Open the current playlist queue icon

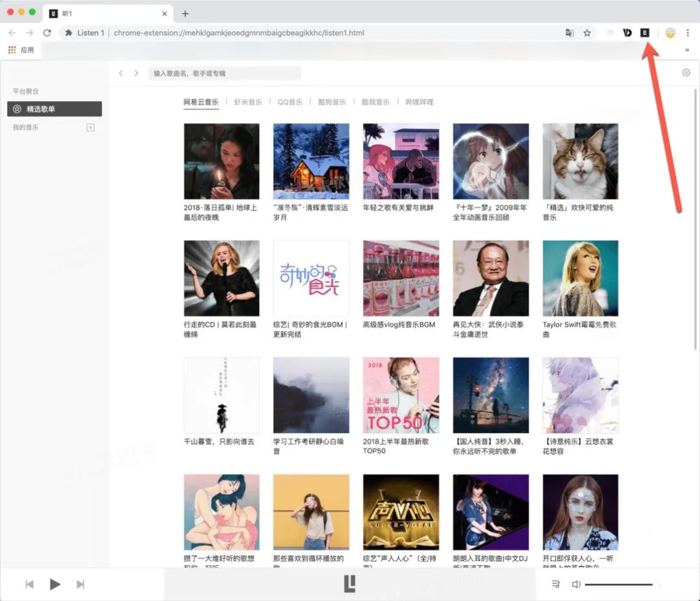(556, 584)
